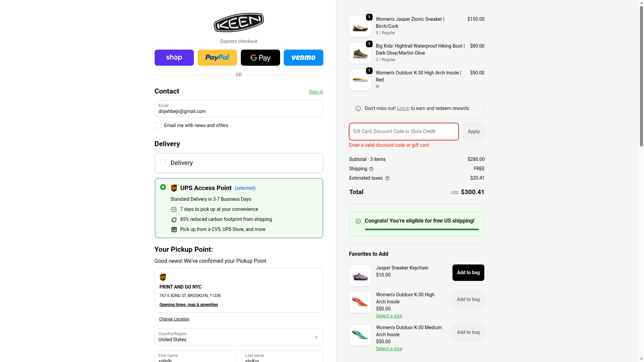Click the KEEN logo at top

tap(238, 22)
